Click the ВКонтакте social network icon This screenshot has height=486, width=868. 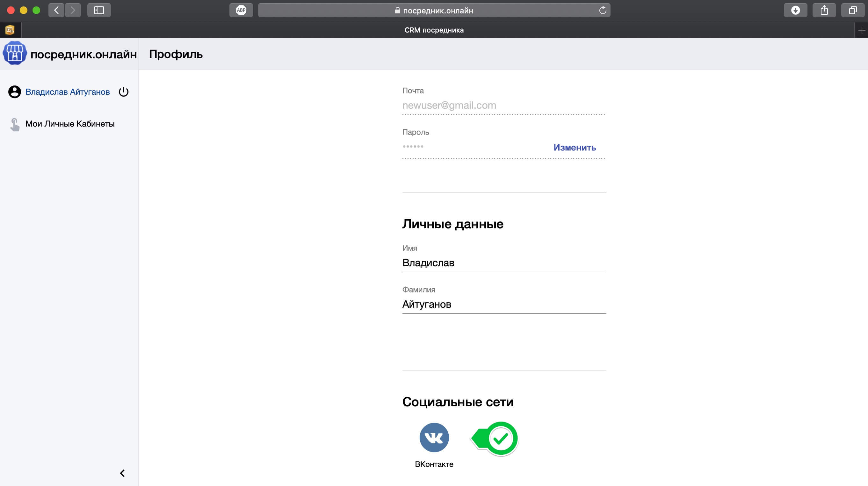click(434, 438)
